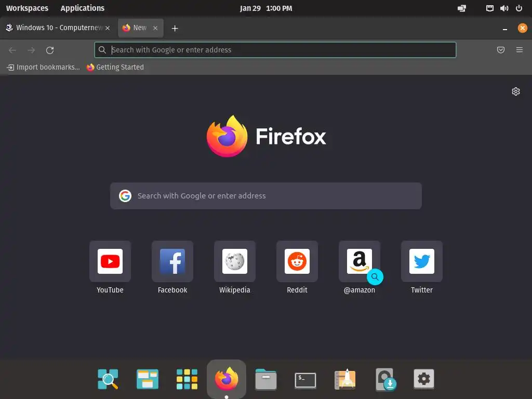
Task: Close the New tab
Action: [x=155, y=28]
